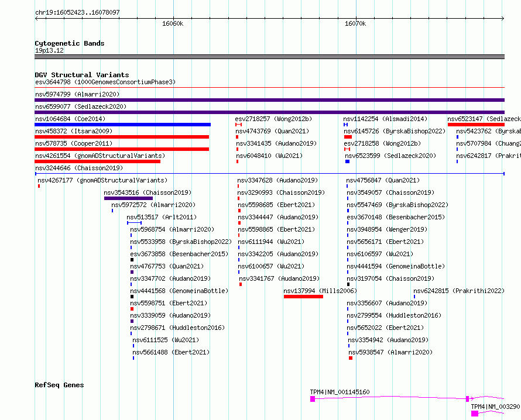Click red square under nsv3344447 Audano2019
This screenshot has height=420, width=521.
pos(239,223)
